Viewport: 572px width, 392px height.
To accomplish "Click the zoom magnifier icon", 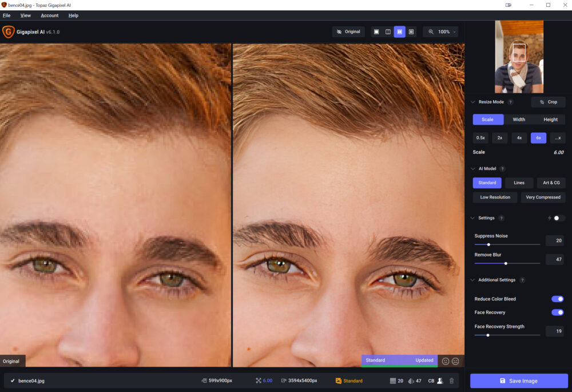I will tap(431, 31).
